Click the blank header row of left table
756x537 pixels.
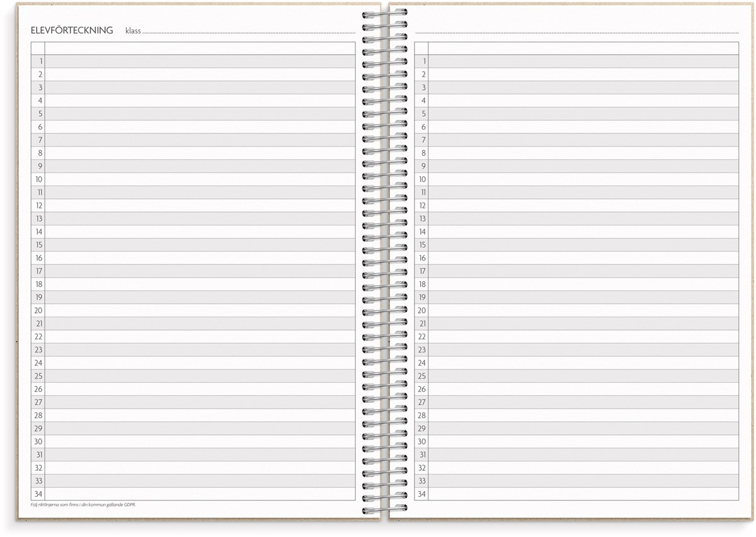[x=200, y=48]
